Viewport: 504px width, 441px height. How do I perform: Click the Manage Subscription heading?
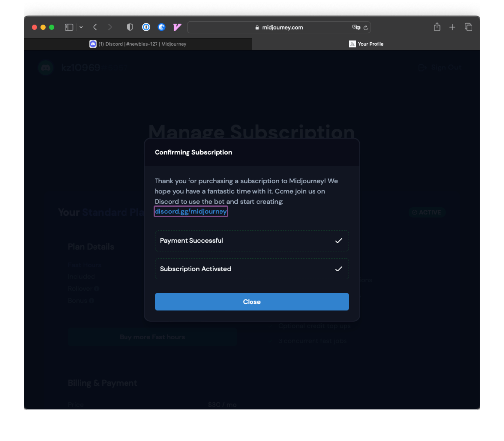point(252,132)
